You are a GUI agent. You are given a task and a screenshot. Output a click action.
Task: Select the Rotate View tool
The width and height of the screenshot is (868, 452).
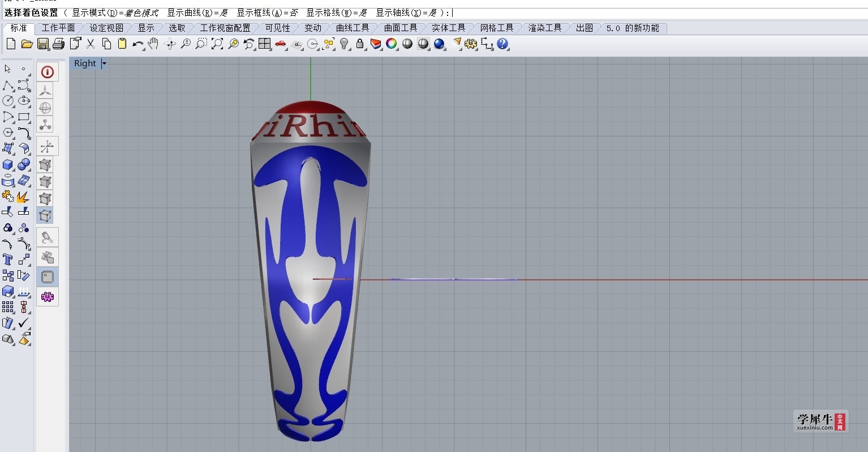(x=170, y=44)
